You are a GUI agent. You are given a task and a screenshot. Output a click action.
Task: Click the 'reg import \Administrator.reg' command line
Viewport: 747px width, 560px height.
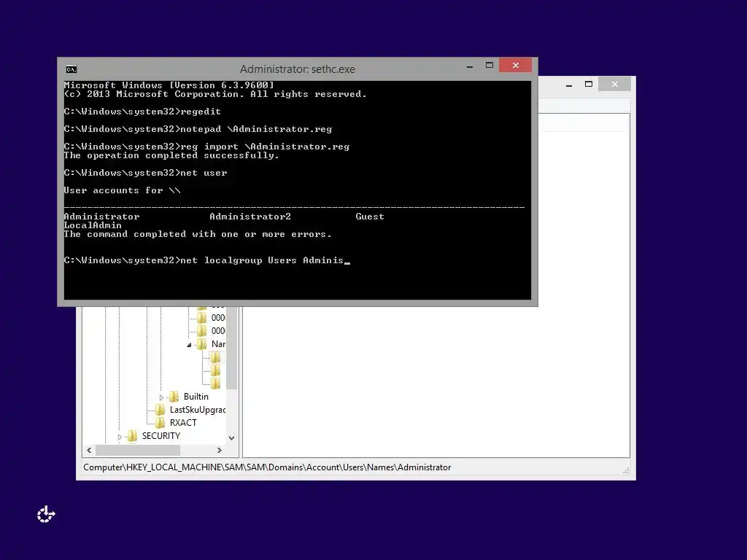pyautogui.click(x=206, y=147)
